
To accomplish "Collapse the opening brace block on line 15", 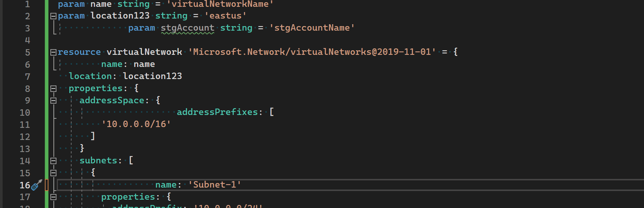I will point(53,173).
